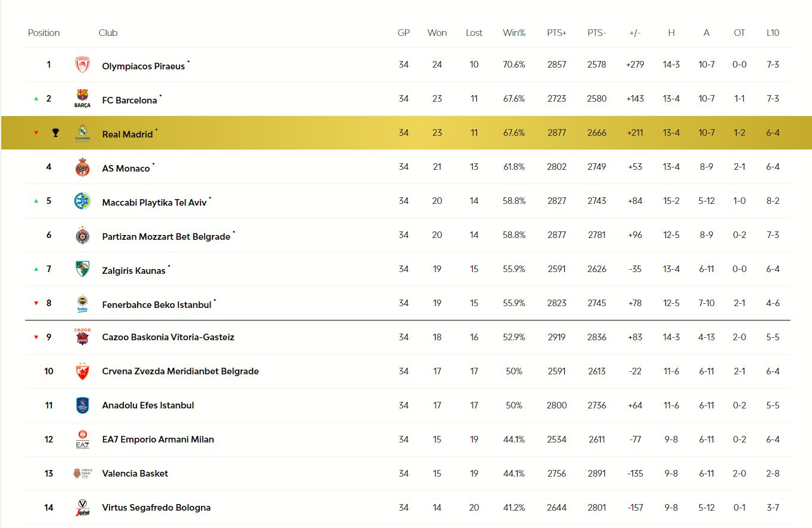The image size is (812, 528).
Task: Click the EA7 Emporio Armani Milan logo
Action: (x=83, y=440)
